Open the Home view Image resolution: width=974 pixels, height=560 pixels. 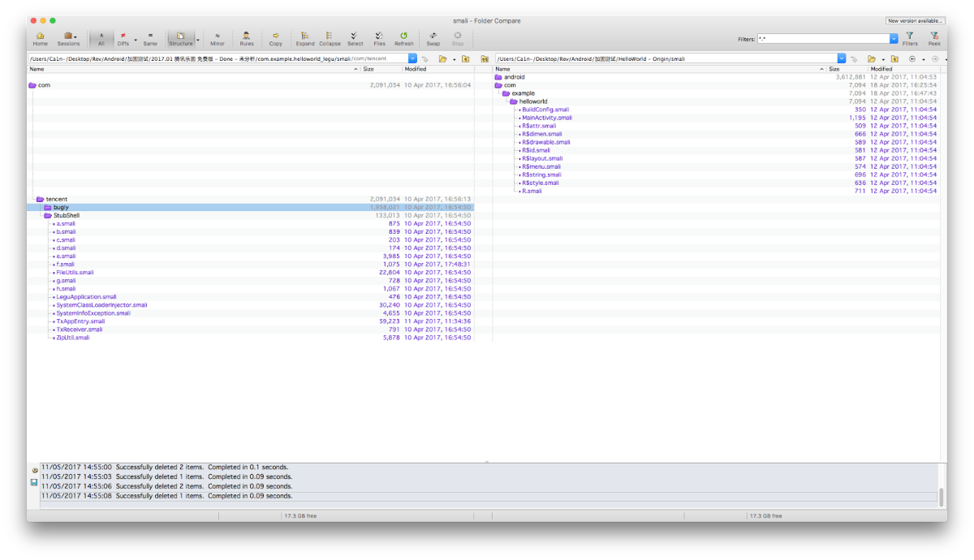tap(40, 38)
